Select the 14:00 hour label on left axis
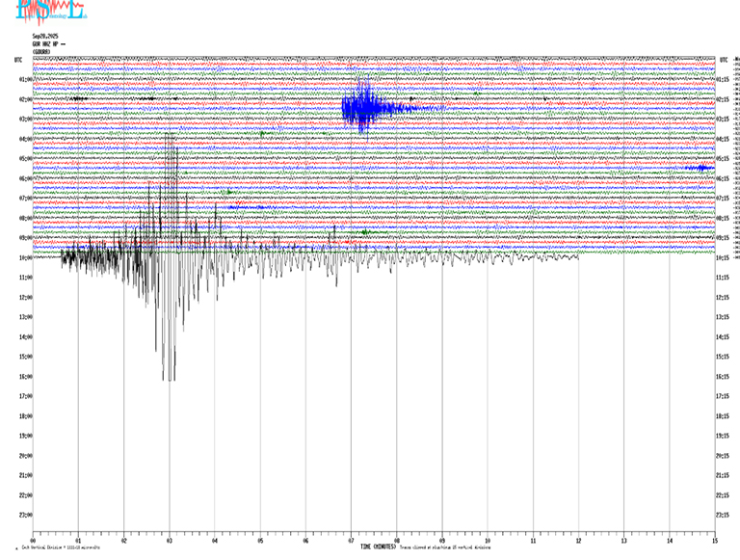 point(26,337)
